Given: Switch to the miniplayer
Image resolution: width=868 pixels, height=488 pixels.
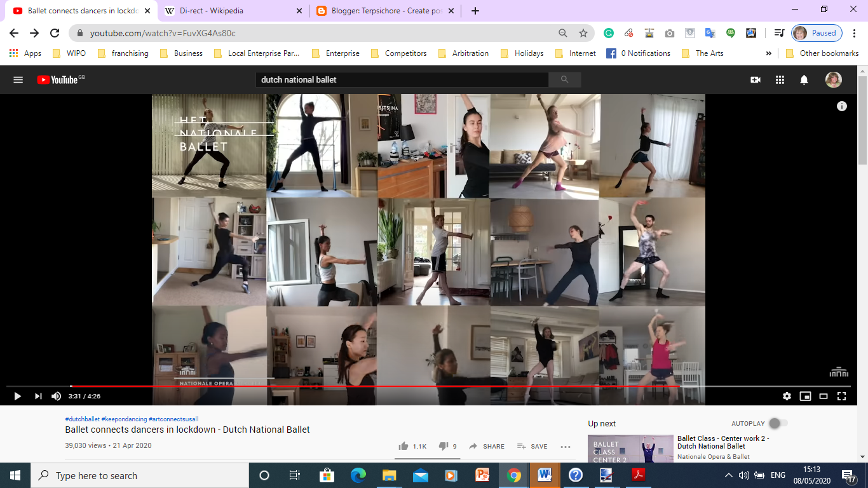Looking at the screenshot, I should tap(805, 396).
